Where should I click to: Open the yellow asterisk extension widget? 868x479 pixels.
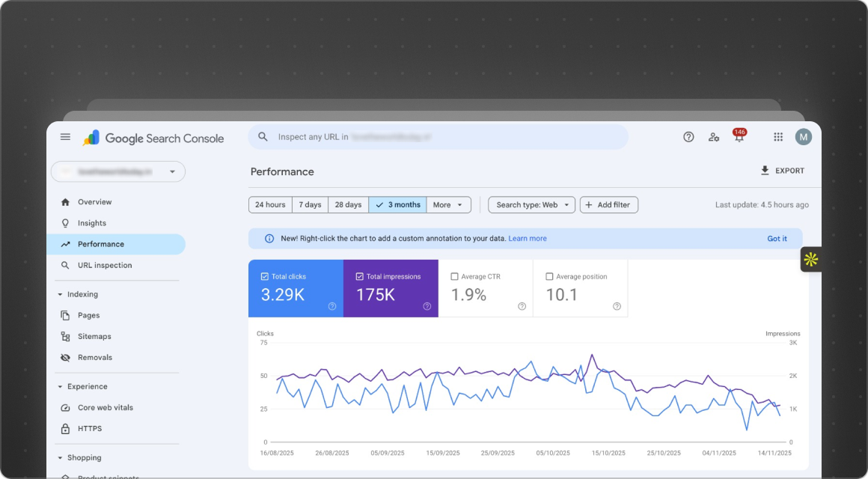point(811,259)
